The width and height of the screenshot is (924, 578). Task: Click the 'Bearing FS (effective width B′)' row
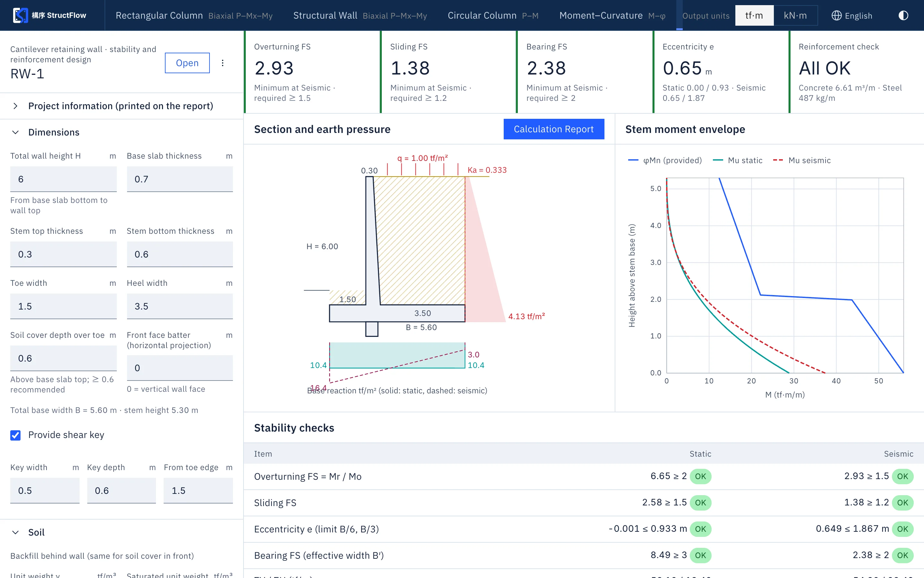click(x=584, y=556)
